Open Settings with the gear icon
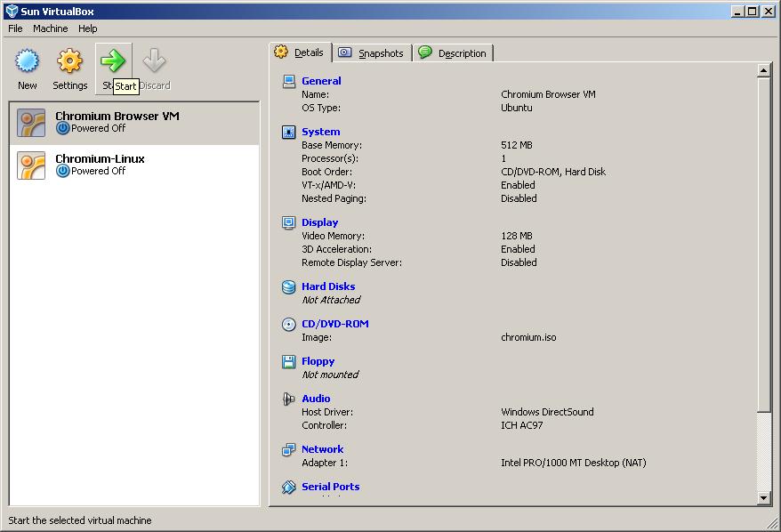The image size is (781, 532). tap(69, 60)
